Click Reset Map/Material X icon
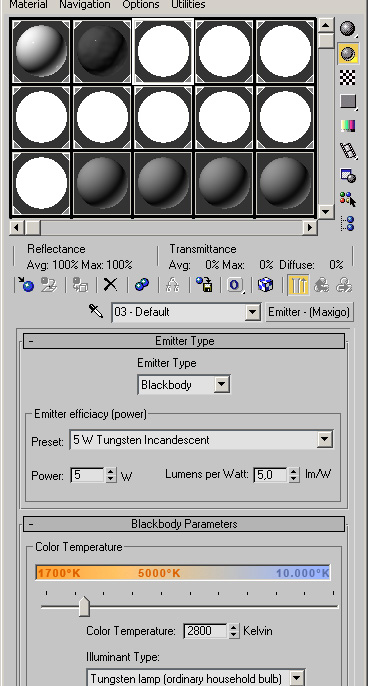Viewport: 368px width, 686px height. [x=110, y=285]
